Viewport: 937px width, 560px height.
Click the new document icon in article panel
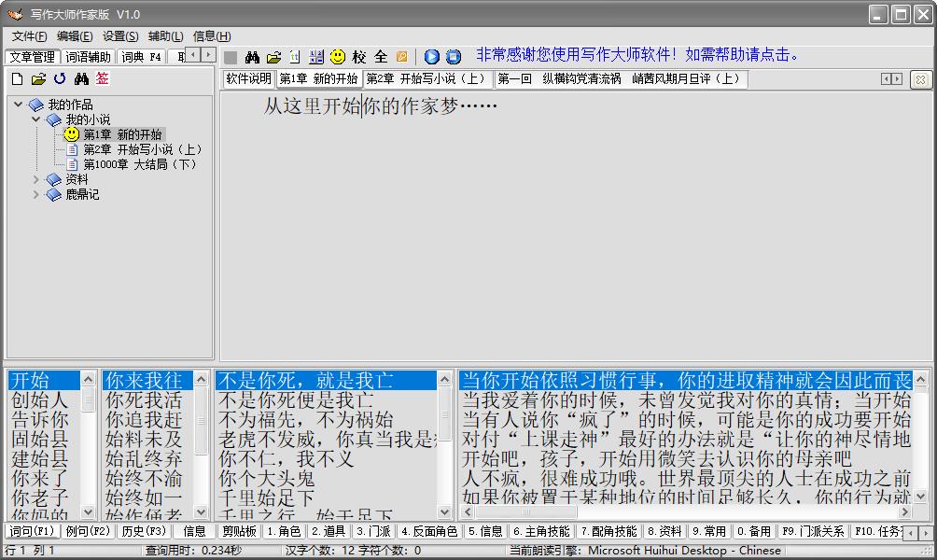tap(18, 79)
